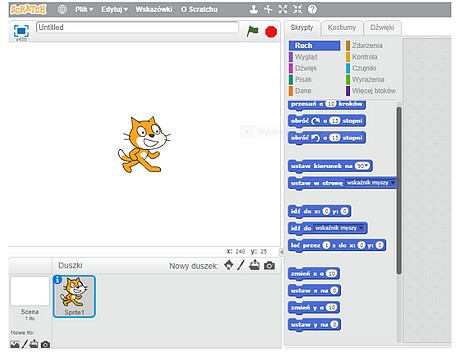The image size is (460, 361).
Task: Choose new sprite from library icon
Action: coord(229,265)
